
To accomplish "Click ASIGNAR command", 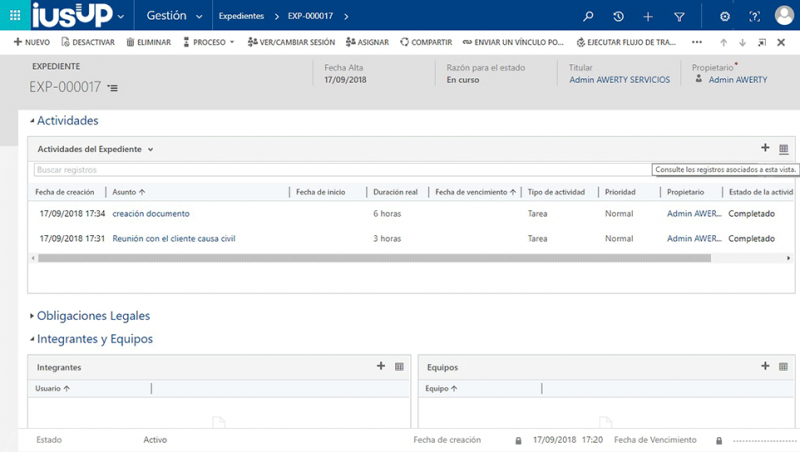I will tap(367, 42).
